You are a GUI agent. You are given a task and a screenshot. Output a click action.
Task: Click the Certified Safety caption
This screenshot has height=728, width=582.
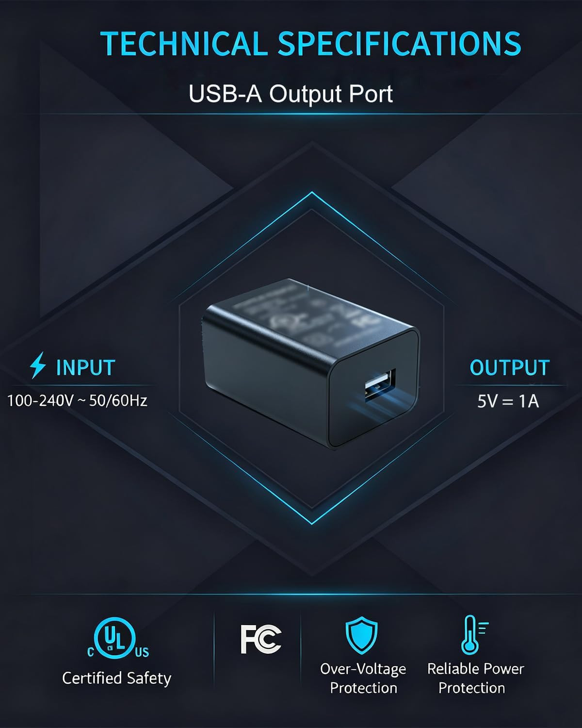(116, 678)
